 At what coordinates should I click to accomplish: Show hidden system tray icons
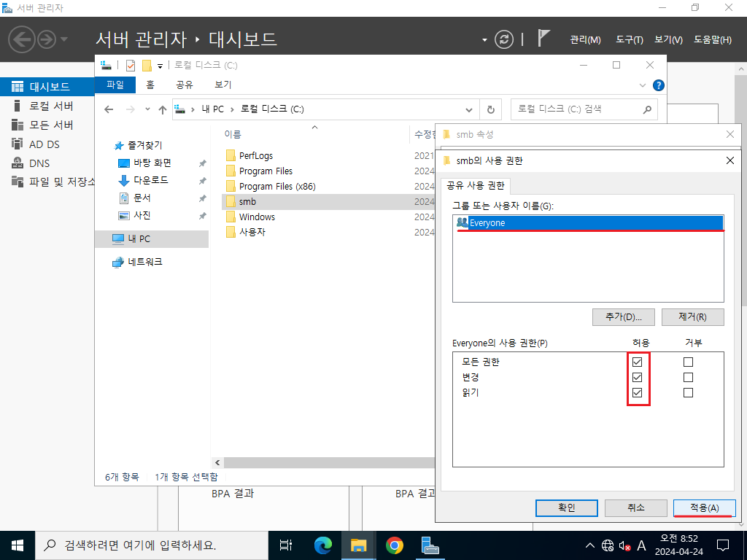(x=589, y=545)
